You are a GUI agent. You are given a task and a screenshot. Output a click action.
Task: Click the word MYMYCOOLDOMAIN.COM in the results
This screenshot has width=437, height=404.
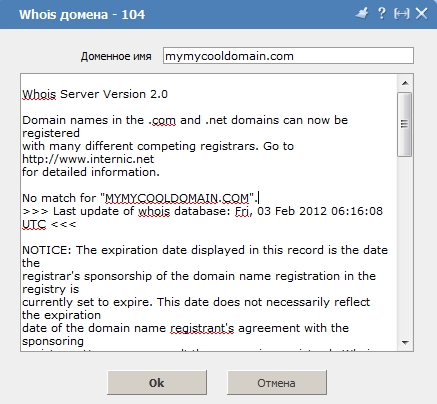177,198
